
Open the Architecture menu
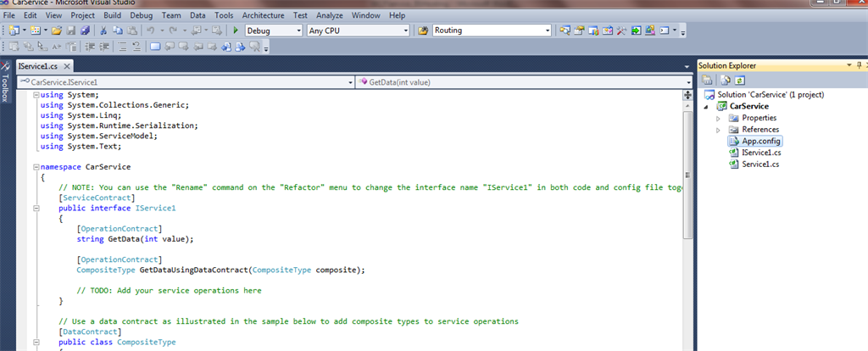pos(263,15)
